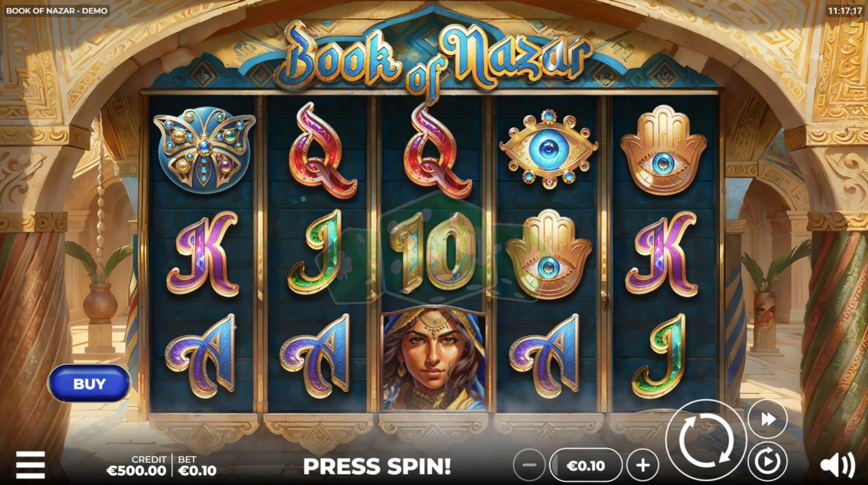Screen dimensions: 868x485
Task: Start autoplay mode
Action: point(767,462)
